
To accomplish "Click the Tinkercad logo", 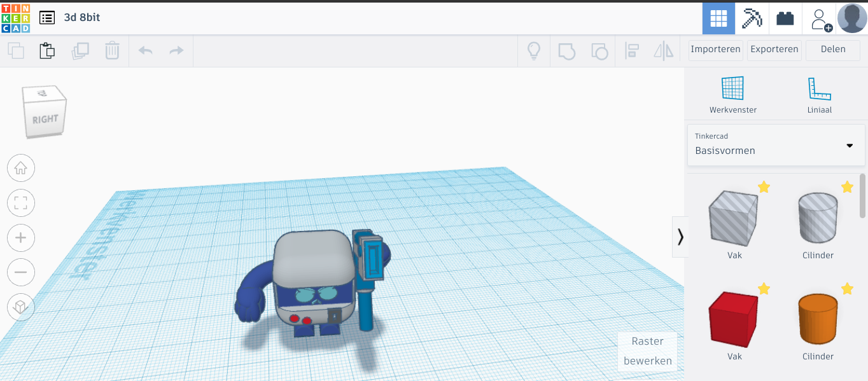I will click(15, 18).
